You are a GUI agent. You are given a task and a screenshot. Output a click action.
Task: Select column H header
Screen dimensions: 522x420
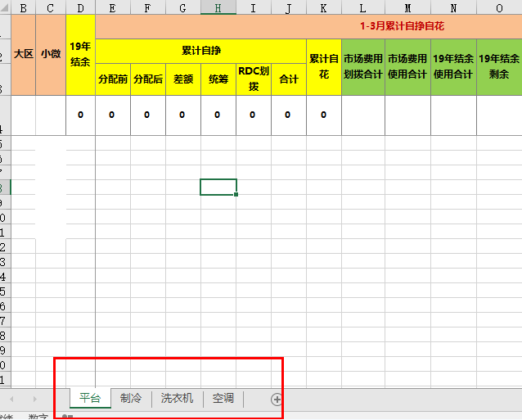coord(218,8)
